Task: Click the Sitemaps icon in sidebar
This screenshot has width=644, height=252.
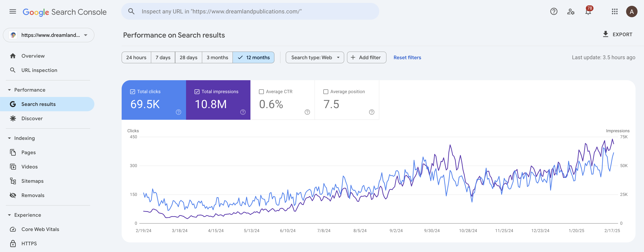Action: pyautogui.click(x=13, y=181)
